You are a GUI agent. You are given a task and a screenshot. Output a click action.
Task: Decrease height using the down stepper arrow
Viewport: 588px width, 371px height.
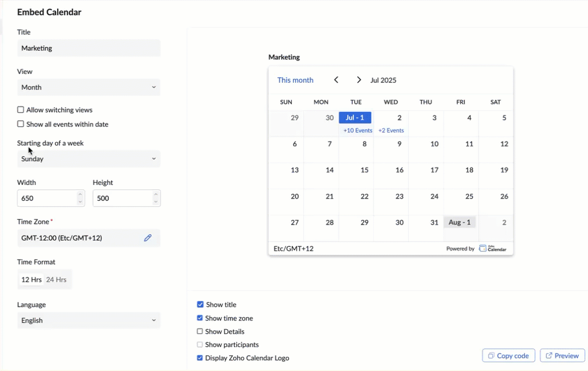156,202
